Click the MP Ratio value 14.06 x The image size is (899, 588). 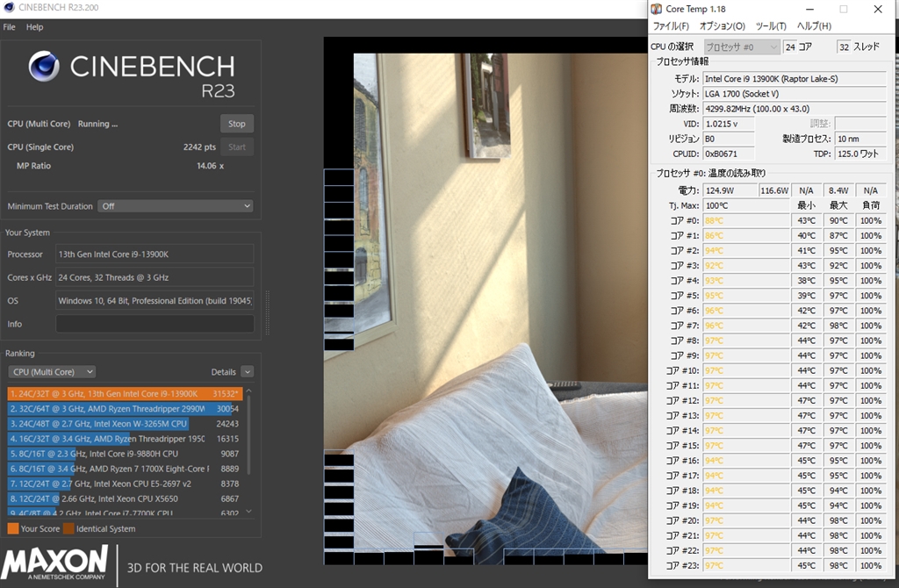click(x=211, y=166)
